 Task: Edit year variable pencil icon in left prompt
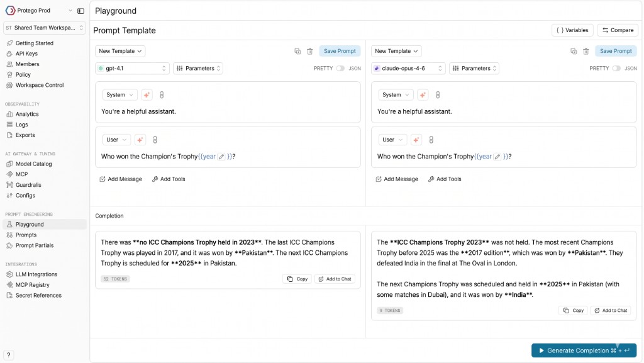[221, 157]
